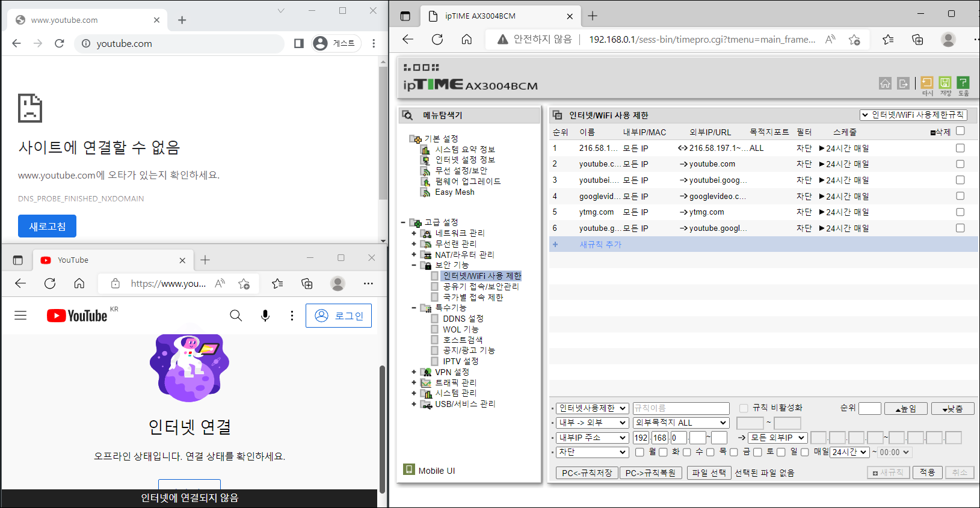Viewport: 980px width, 508px height.
Task: Click the 적용 apply button
Action: [927, 473]
